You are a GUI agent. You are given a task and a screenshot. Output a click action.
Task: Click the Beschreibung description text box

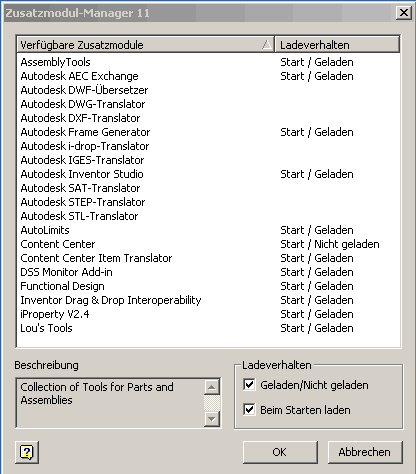click(x=110, y=403)
